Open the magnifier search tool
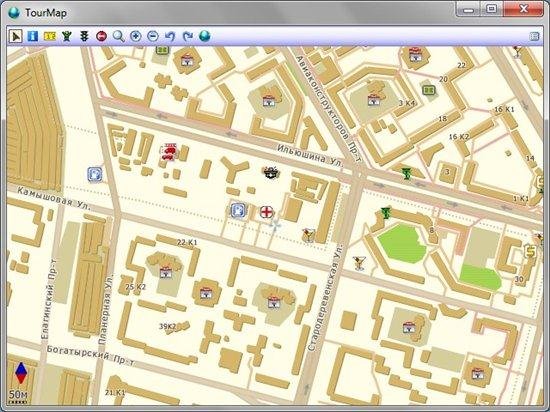 tap(119, 36)
